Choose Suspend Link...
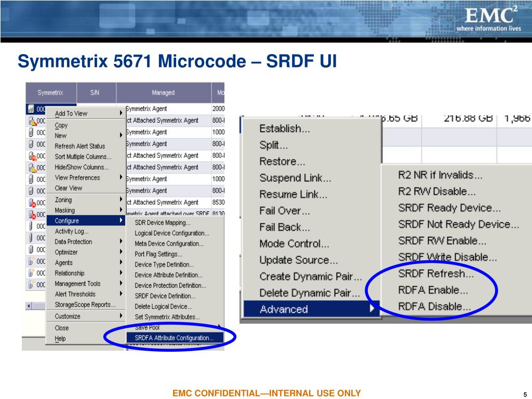This screenshot has height=399, width=532. coord(312,178)
